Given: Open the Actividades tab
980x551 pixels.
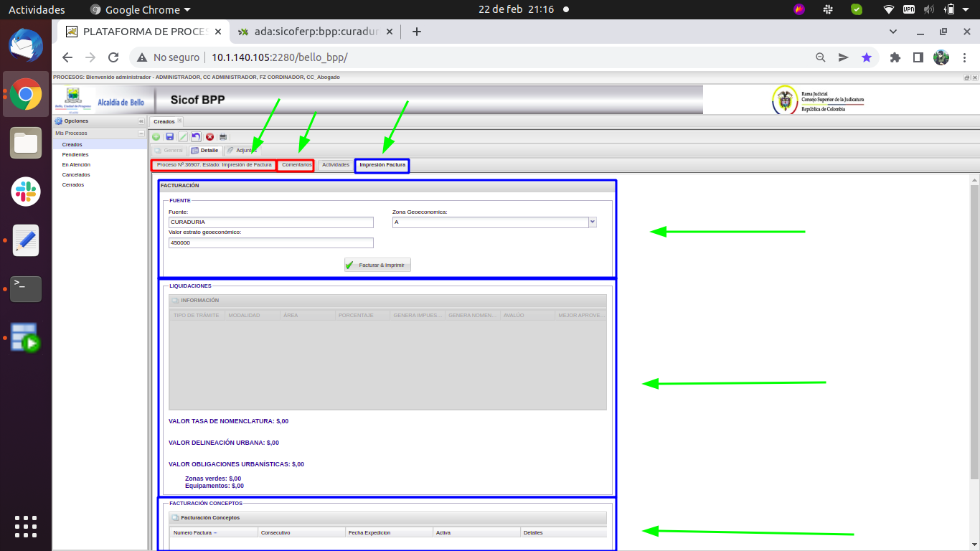Looking at the screenshot, I should tap(335, 165).
